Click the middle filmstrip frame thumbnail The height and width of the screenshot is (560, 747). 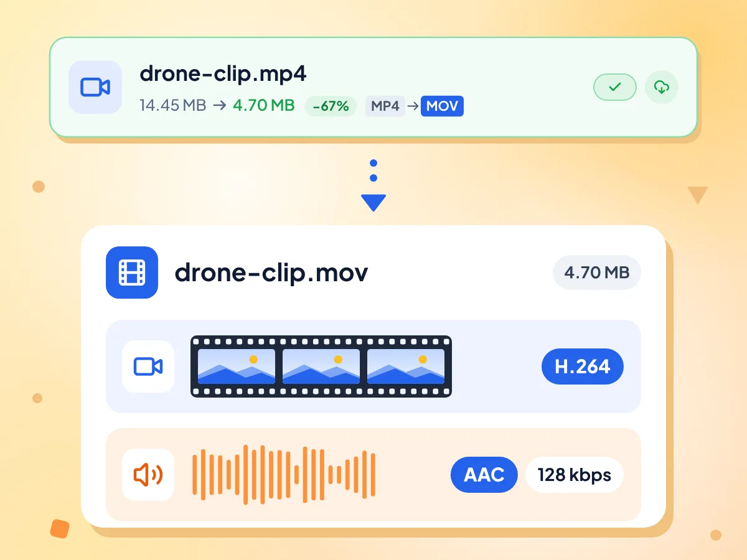(321, 366)
